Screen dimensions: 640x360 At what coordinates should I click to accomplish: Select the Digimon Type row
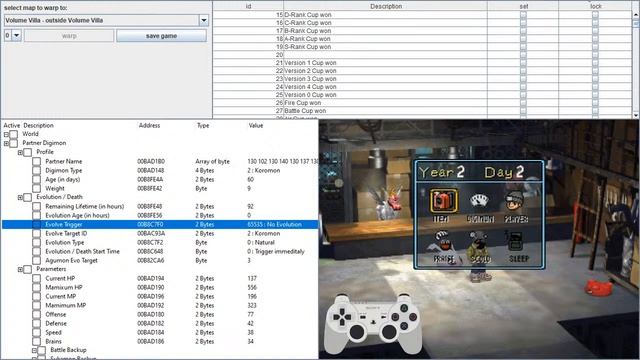160,170
